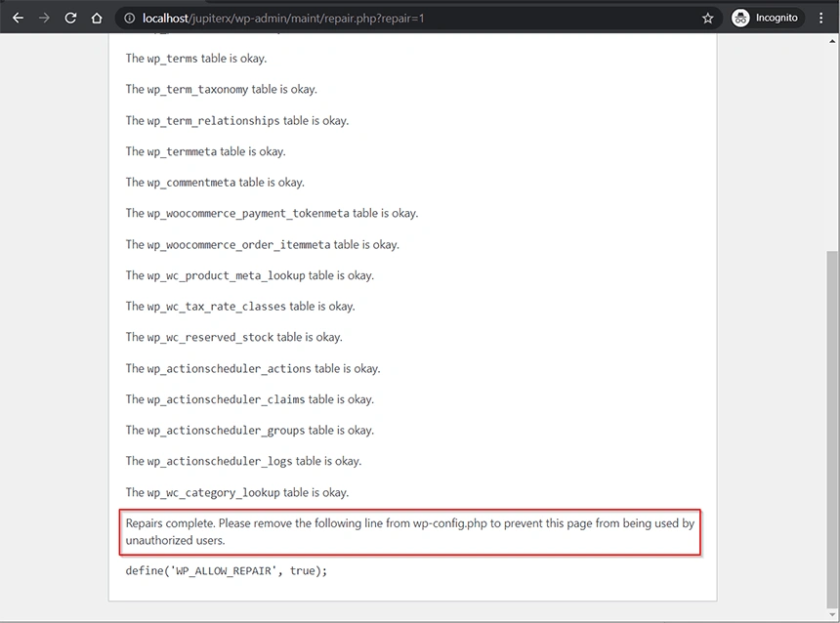Click the wp_term_taxonomy table line
Screen dimensions: 840x623
[x=221, y=90]
